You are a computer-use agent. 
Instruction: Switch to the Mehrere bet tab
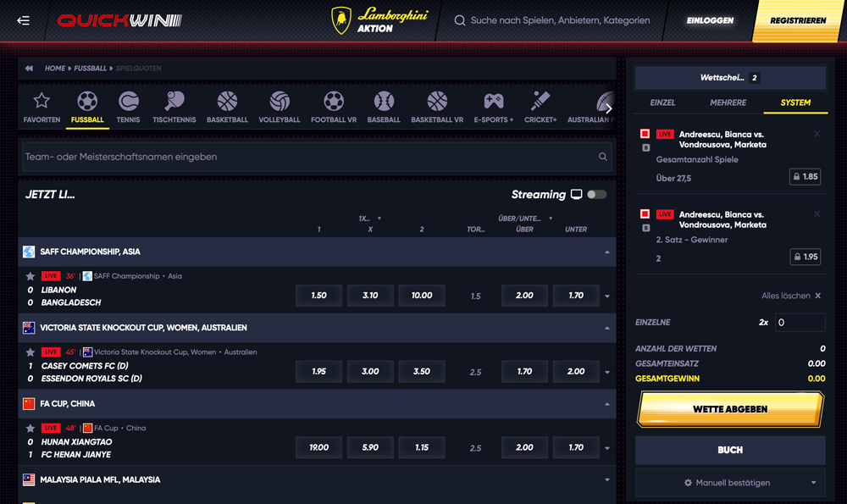click(728, 102)
